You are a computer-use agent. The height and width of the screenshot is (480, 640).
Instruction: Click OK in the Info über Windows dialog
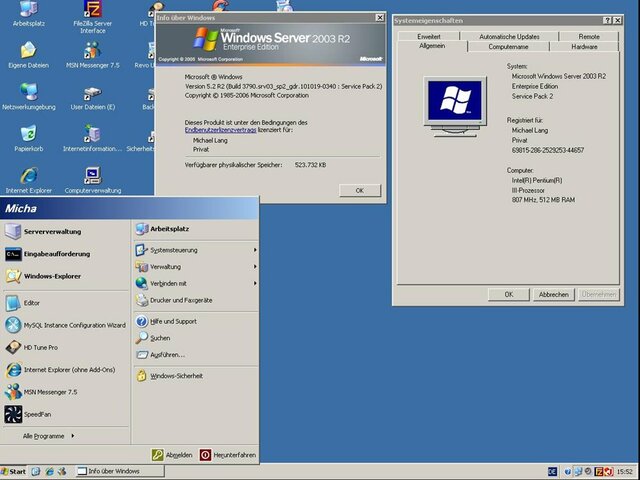pos(360,191)
